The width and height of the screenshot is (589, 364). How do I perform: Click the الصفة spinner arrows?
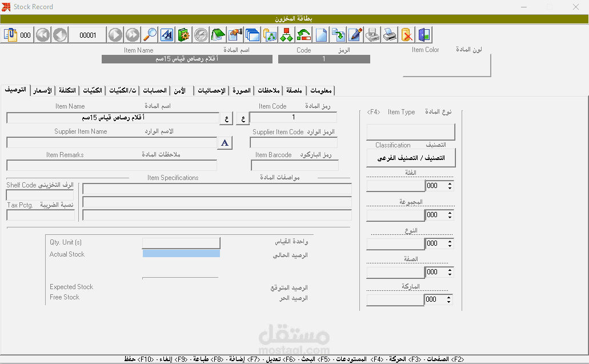pyautogui.click(x=450, y=272)
